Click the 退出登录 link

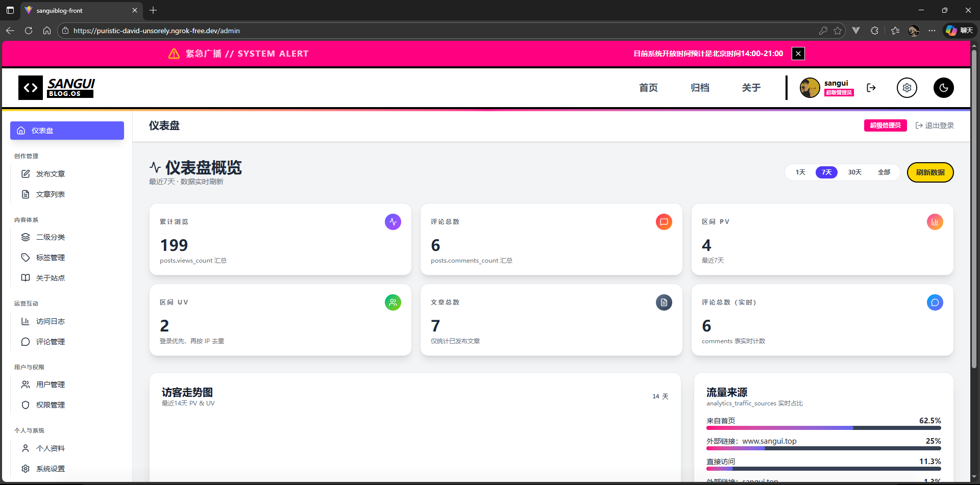pos(935,125)
